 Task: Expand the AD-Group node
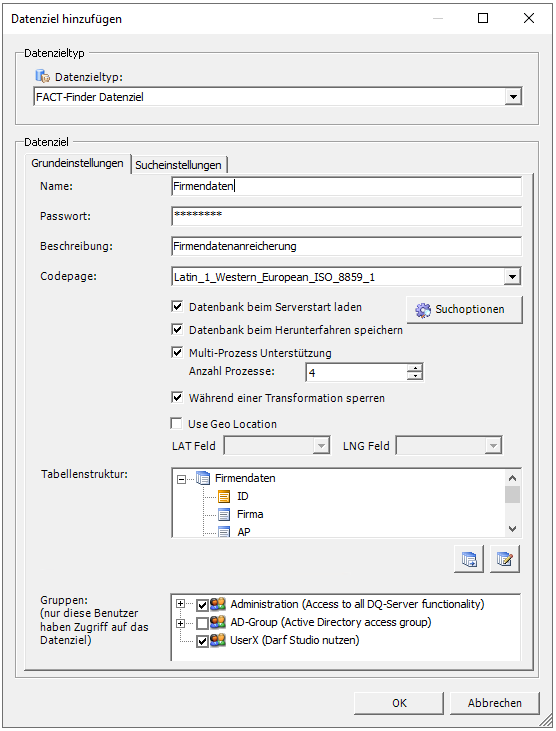click(180, 623)
